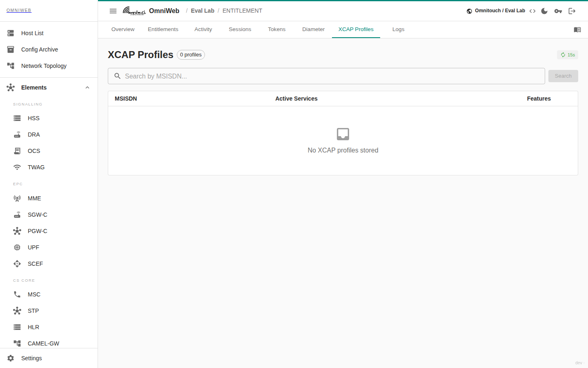This screenshot has width=588, height=368.
Task: Toggle the 15s auto-refresh badge
Action: coord(568,55)
